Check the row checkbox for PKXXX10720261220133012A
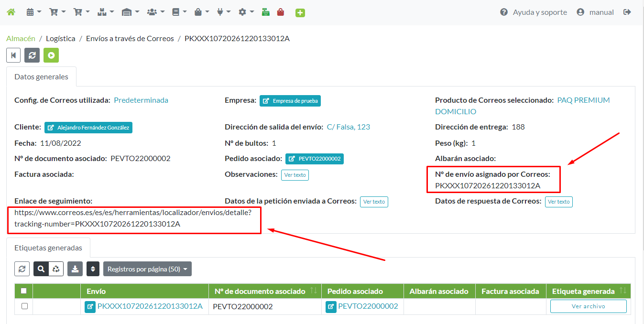The image size is (644, 324). coord(24,306)
